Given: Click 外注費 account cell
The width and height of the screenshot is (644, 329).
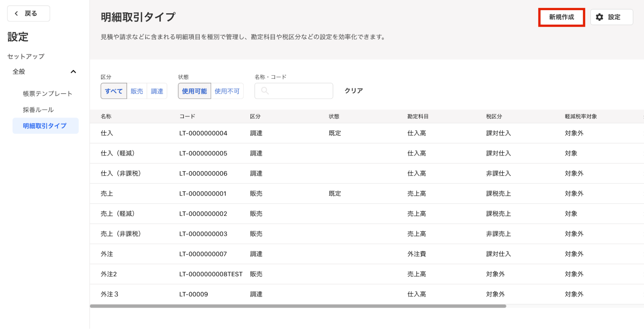Looking at the screenshot, I should click(x=417, y=254).
